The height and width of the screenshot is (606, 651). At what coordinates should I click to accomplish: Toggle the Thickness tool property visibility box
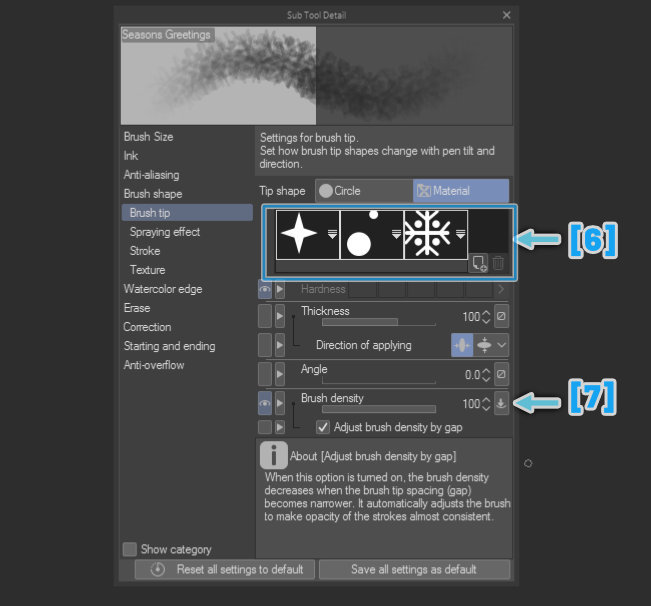265,316
